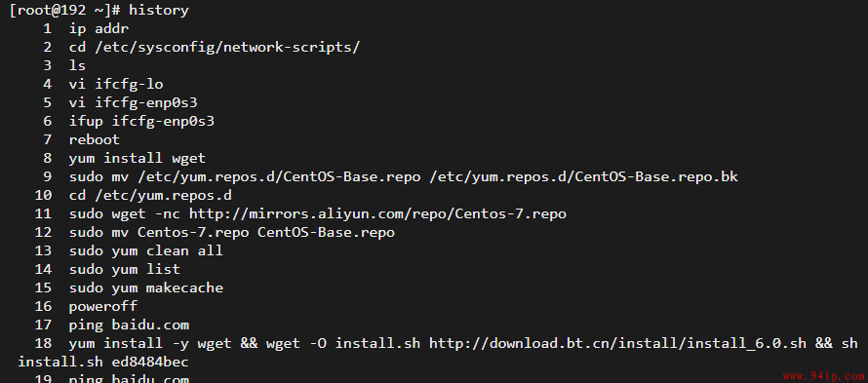Click the 'reboot' command on line 7
Image resolution: width=868 pixels, height=383 pixels.
tap(95, 140)
